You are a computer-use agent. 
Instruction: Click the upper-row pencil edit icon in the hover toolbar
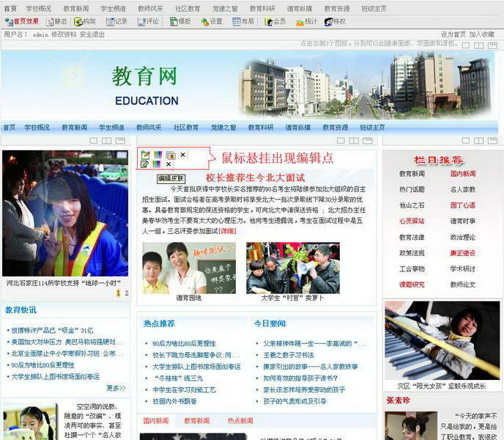145,155
